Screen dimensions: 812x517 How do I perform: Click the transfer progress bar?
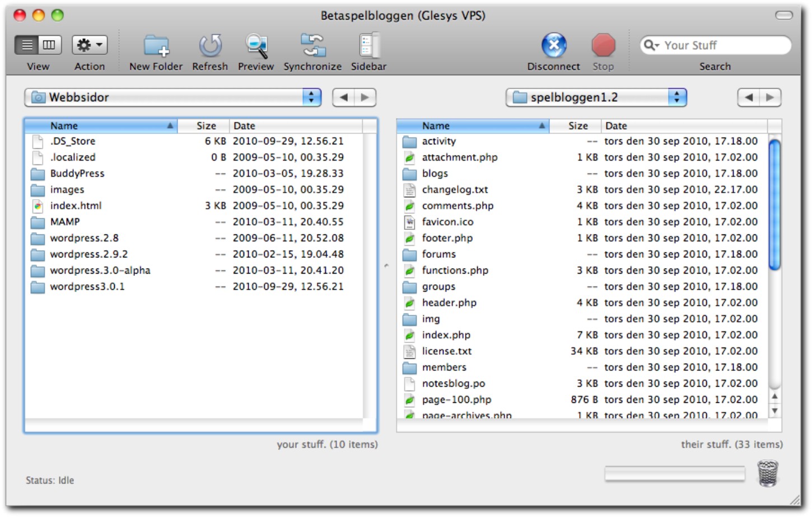click(x=675, y=474)
